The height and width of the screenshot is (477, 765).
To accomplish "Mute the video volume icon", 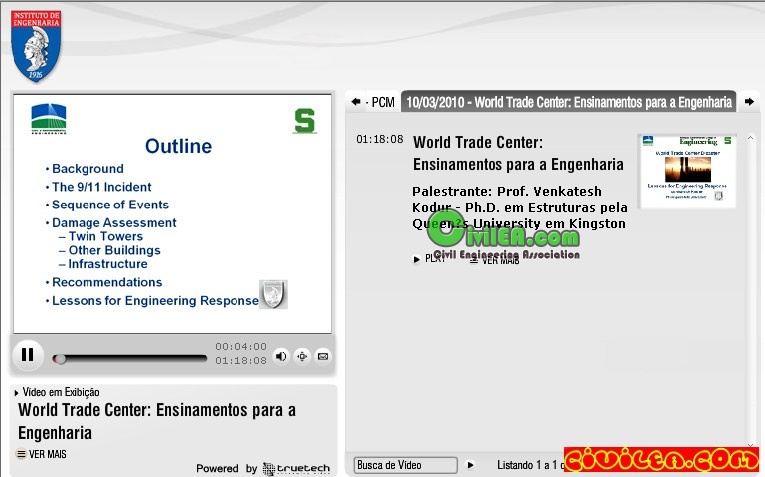I will pos(281,357).
